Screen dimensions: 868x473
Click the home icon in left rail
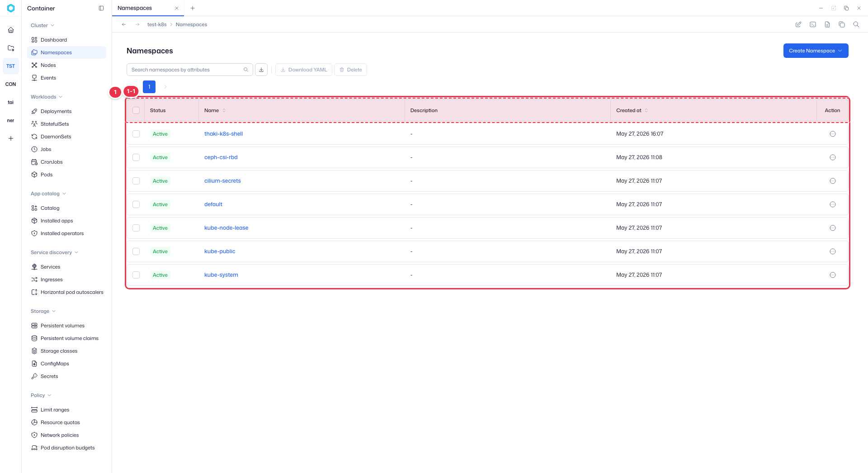click(x=11, y=30)
